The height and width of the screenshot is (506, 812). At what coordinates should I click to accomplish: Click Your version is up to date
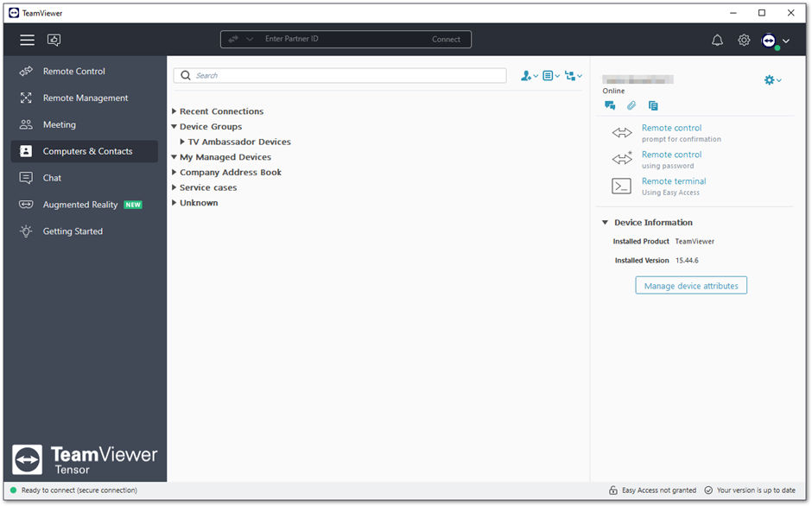point(756,490)
